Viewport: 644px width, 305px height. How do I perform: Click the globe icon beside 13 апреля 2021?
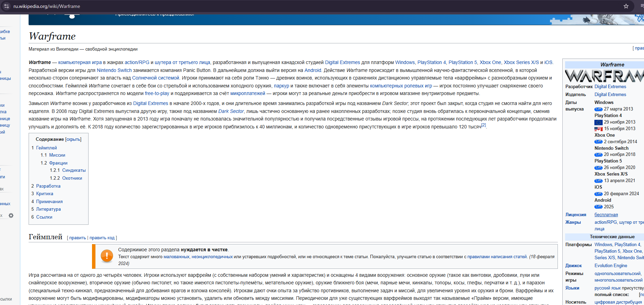(599, 181)
